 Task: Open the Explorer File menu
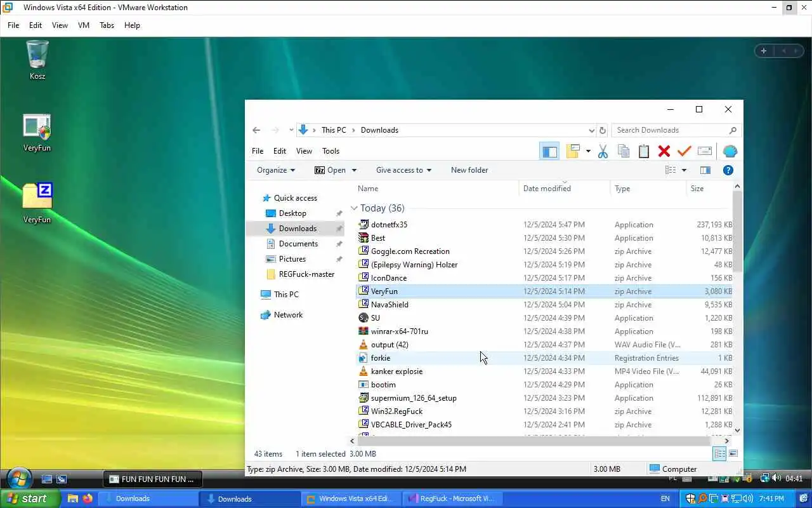click(258, 151)
